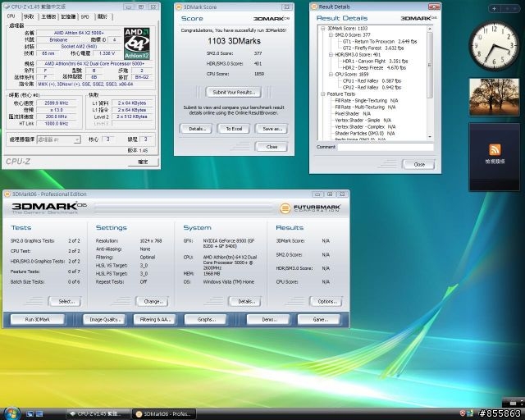The height and width of the screenshot is (420, 525).
Task: Click the orange Futuremark logo icon
Action: pyautogui.click(x=285, y=208)
